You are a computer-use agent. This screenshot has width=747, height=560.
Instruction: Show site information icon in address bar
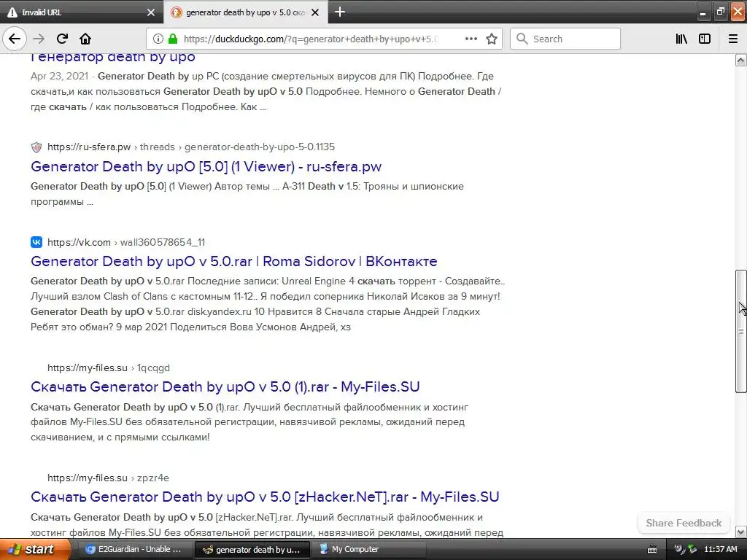(158, 39)
